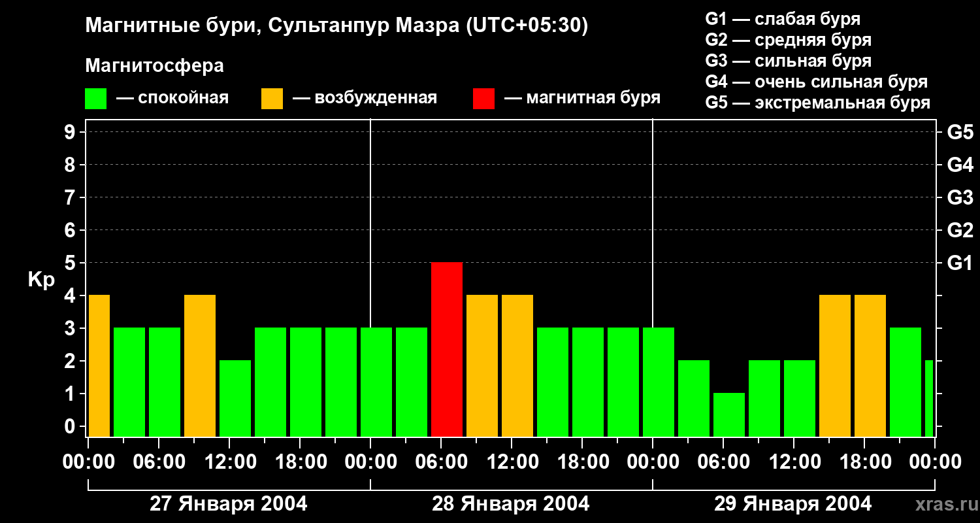The height and width of the screenshot is (523, 980).
Task: Click the '00:00' label starting 28 January
Action: coord(370,462)
